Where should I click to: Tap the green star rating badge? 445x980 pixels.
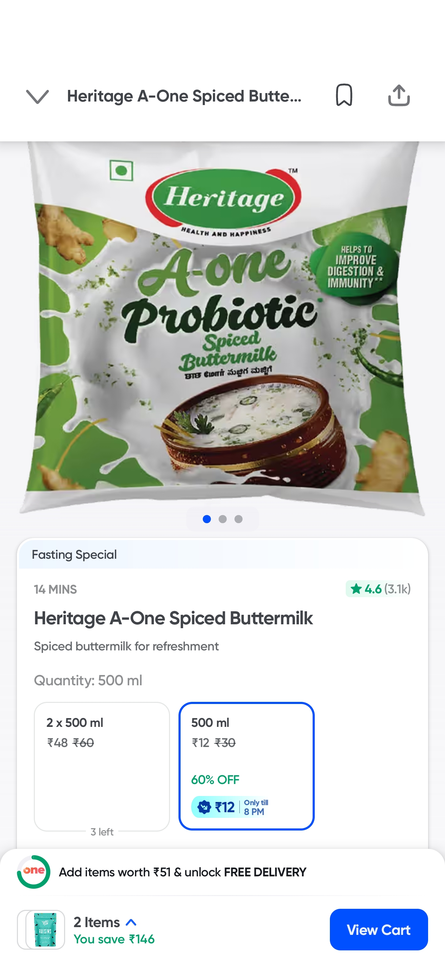(378, 589)
